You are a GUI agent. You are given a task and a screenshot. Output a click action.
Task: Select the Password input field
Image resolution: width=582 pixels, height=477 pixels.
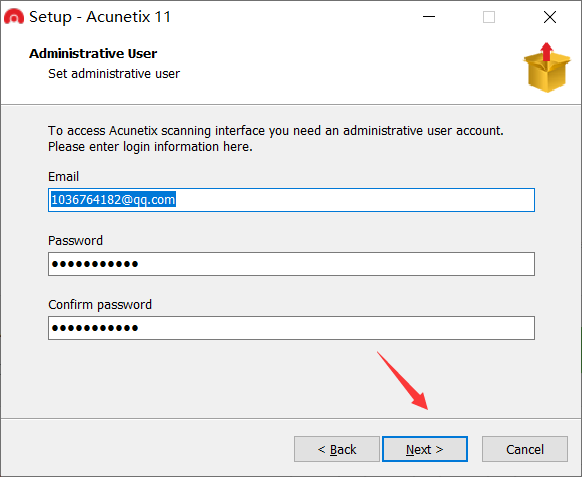[291, 264]
